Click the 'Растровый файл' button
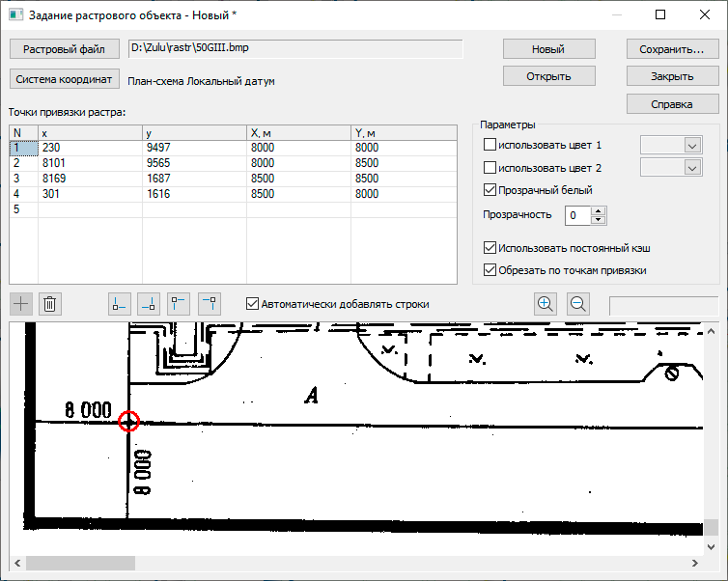This screenshot has height=581, width=728. tap(65, 49)
